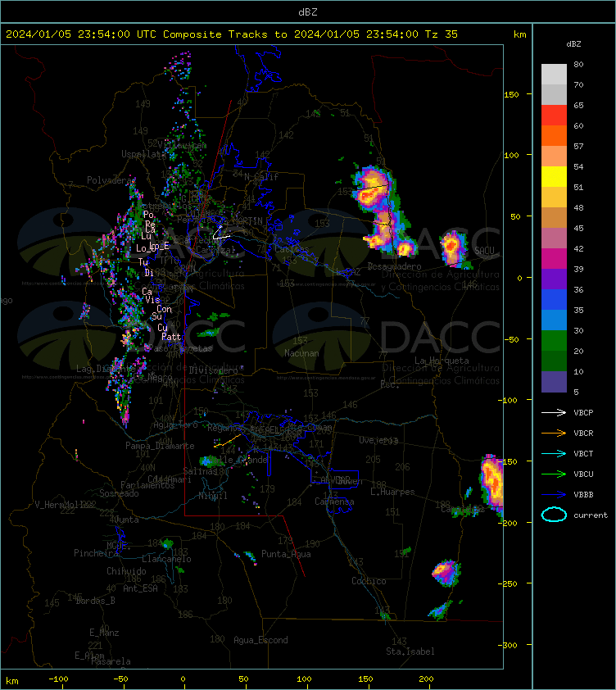Click the 'Uspallata' map label
Screen dimensions: 616x690
click(143, 154)
